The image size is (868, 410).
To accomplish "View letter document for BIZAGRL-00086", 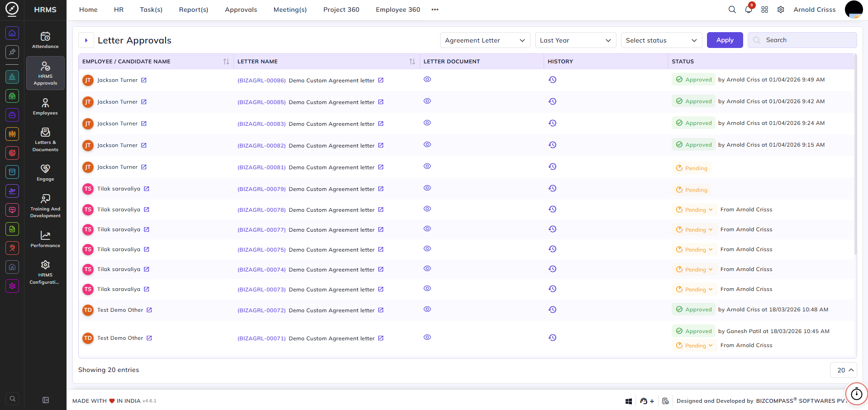I will coord(427,79).
